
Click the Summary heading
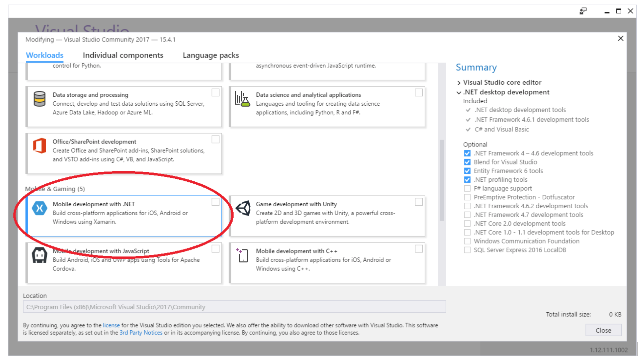coord(476,67)
